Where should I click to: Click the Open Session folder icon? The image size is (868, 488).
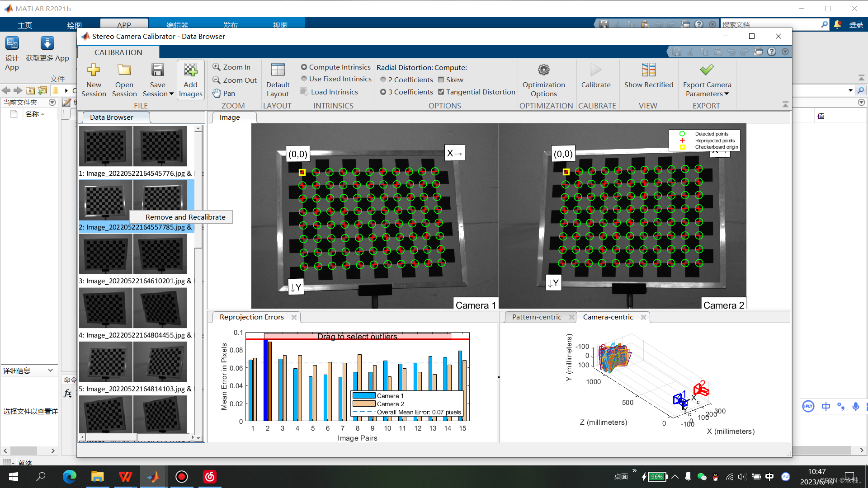click(124, 70)
